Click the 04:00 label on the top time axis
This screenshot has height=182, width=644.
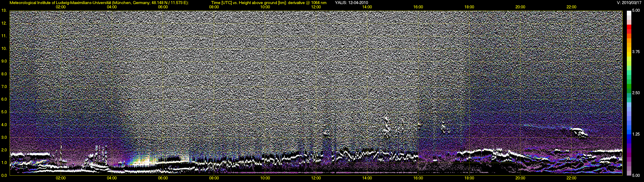[112, 7]
